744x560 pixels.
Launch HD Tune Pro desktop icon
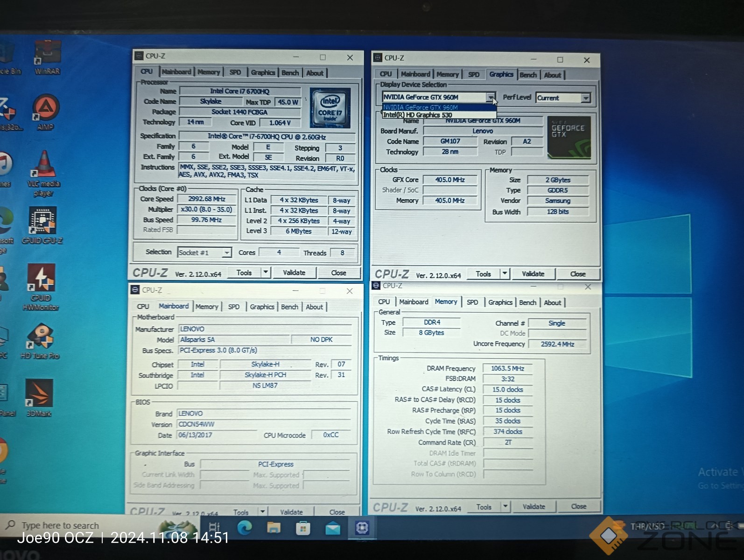[x=40, y=341]
